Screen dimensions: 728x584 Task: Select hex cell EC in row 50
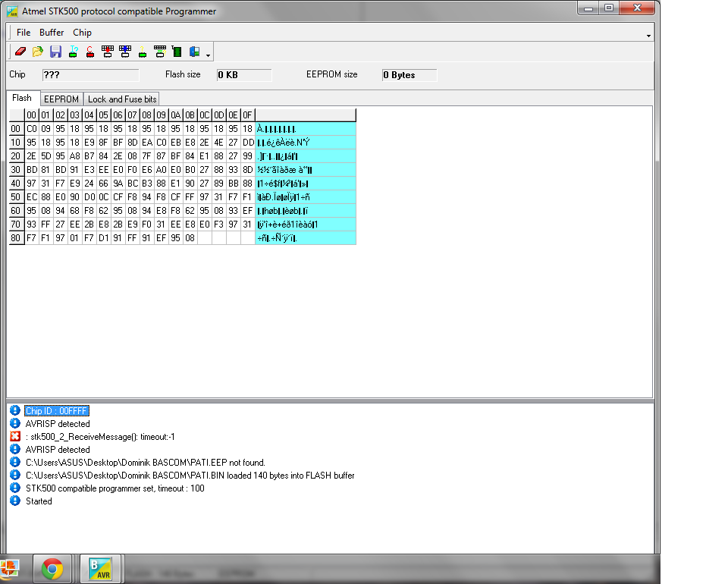point(32,197)
